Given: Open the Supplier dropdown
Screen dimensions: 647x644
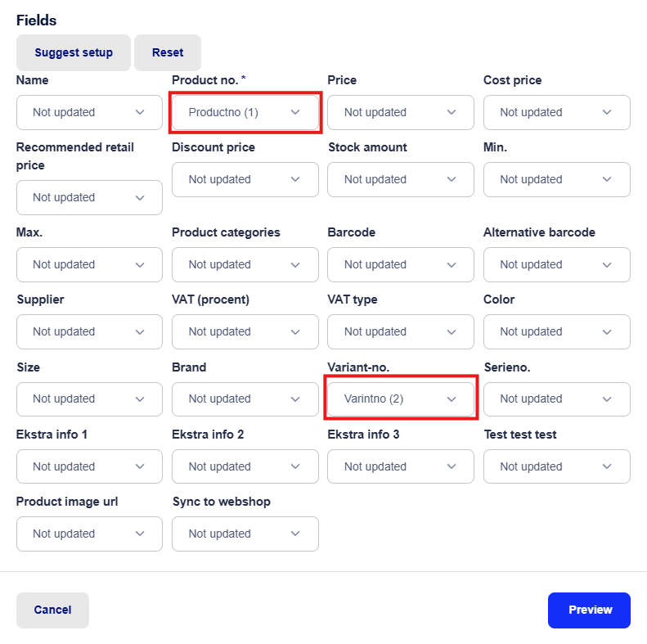Looking at the screenshot, I should [x=89, y=332].
